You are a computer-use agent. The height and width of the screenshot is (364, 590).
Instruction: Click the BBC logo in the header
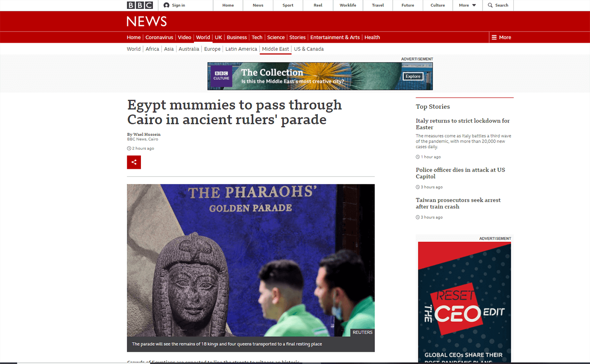[140, 5]
